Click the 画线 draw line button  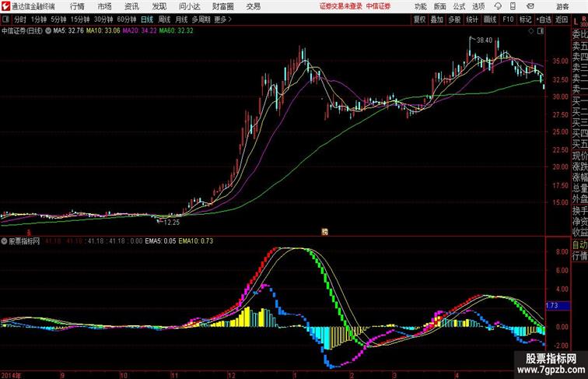click(490, 19)
